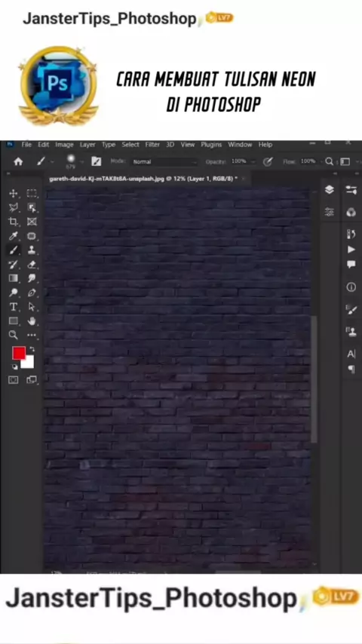Open the workspace switcher dropdown
Screen dimensions: 362x644
pyautogui.click(x=345, y=162)
